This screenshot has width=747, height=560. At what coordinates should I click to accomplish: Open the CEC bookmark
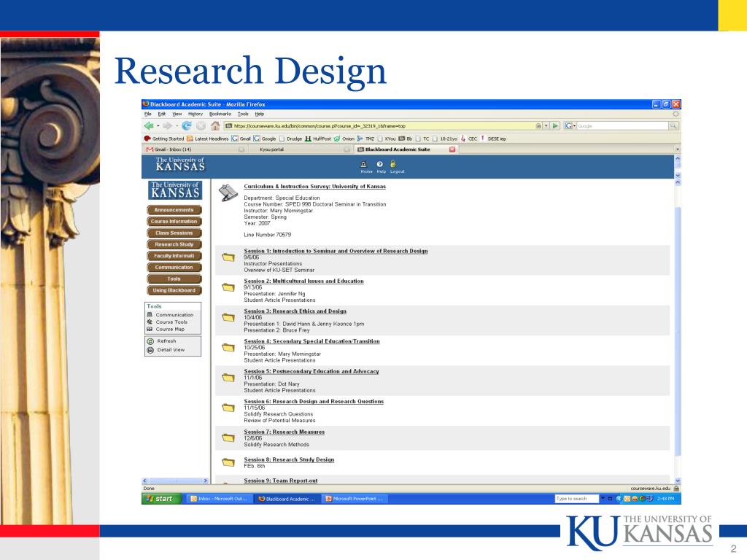click(469, 139)
